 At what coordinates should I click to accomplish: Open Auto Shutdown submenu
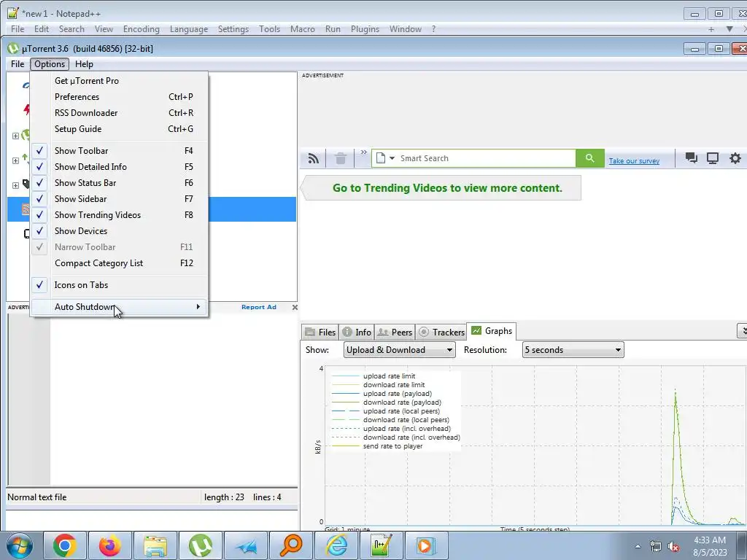(119, 307)
